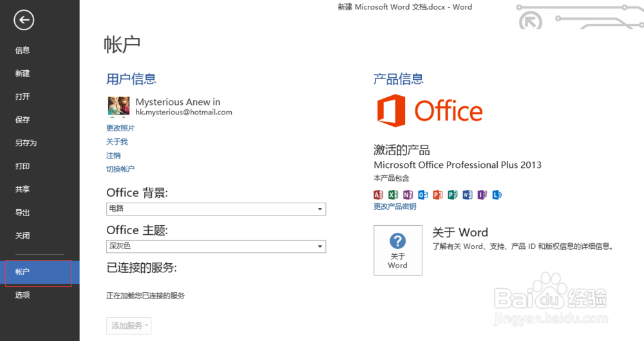The height and width of the screenshot is (341, 644).
Task: Click the 产品信息 heading
Action: tap(399, 78)
